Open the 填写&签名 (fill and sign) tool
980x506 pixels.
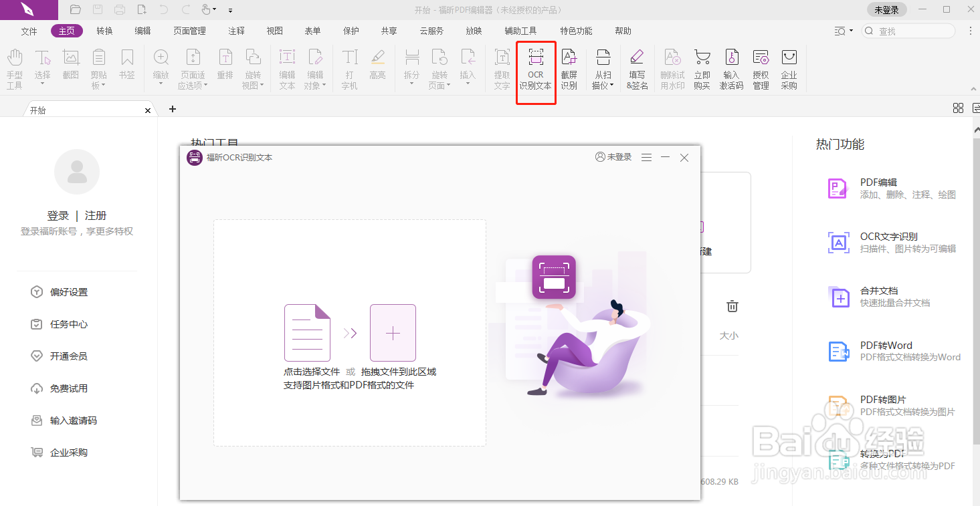(x=637, y=70)
